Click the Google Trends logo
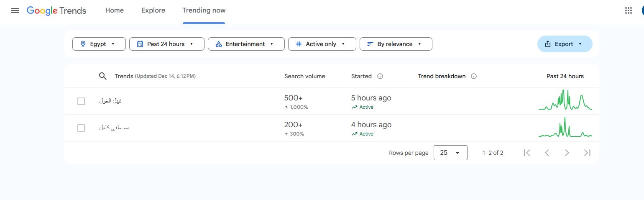644x200 pixels. coord(56,10)
